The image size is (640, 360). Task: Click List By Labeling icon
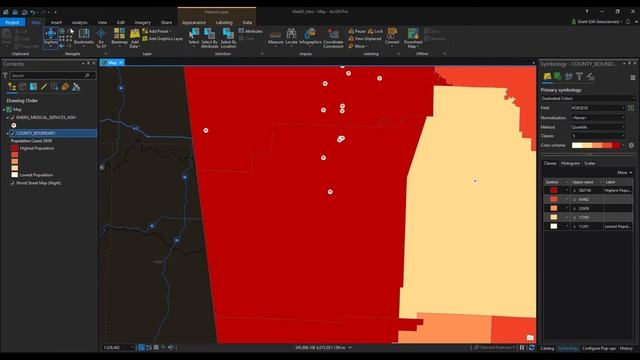click(65, 87)
